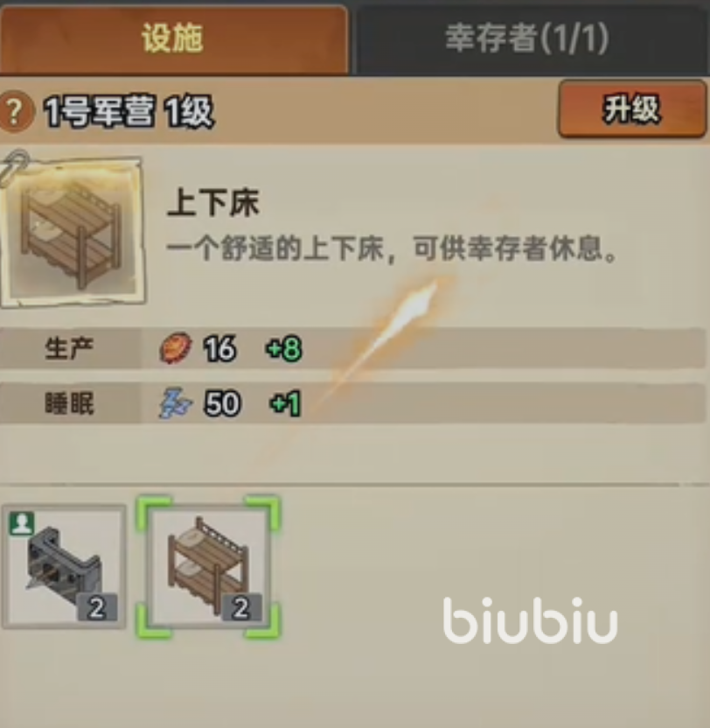Viewport: 710px width, 728px height.
Task: Switch to the 设施 tab
Action: (173, 38)
